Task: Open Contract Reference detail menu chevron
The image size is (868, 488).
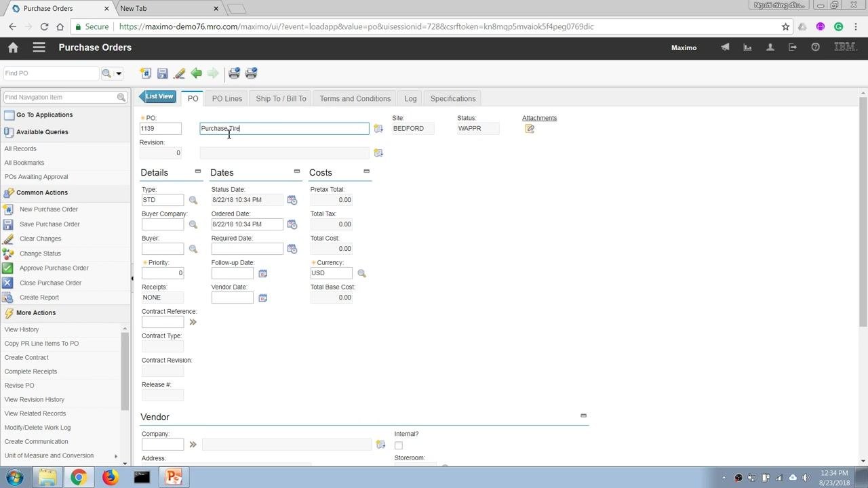Action: click(x=193, y=322)
